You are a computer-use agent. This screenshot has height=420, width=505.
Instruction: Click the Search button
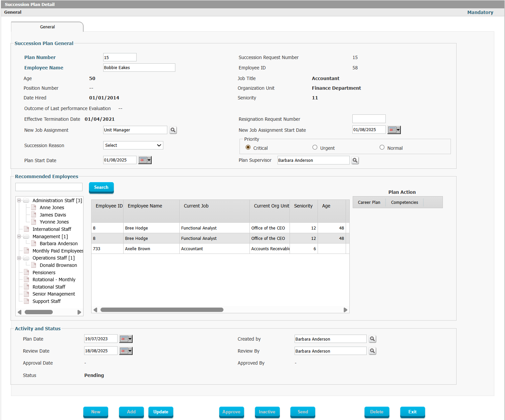[101, 187]
